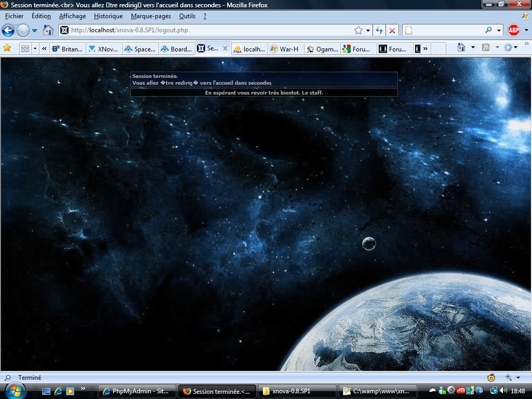Image resolution: width=532 pixels, height=399 pixels.
Task: Click the monkey face status bar icon
Action: pos(491,378)
